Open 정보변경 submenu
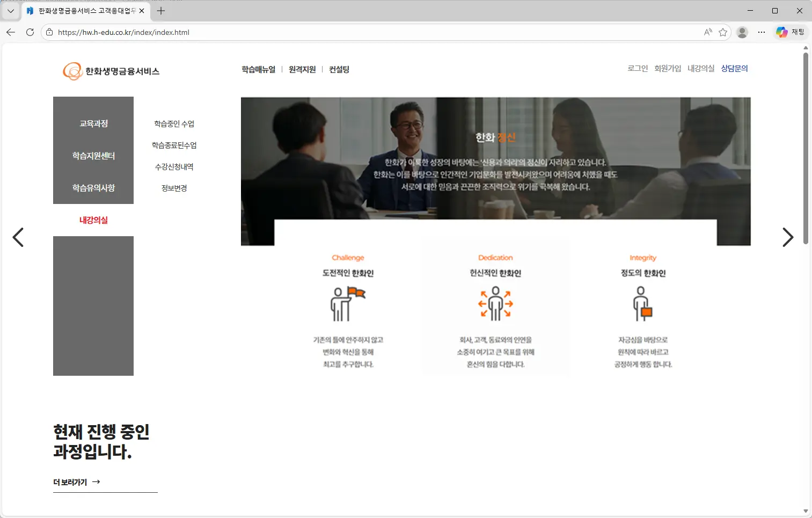This screenshot has height=518, width=812. click(174, 188)
